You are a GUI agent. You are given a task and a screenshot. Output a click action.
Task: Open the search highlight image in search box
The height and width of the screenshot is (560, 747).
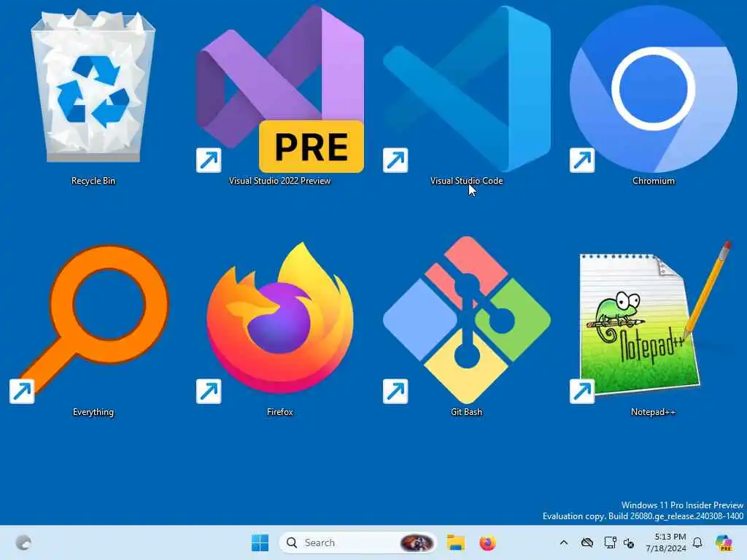click(x=417, y=542)
